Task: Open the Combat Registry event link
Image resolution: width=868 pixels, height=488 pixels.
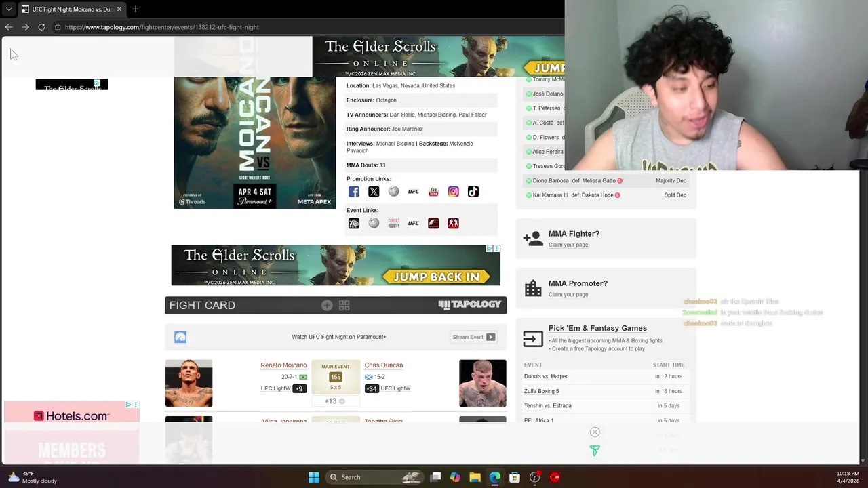Action: coord(393,223)
